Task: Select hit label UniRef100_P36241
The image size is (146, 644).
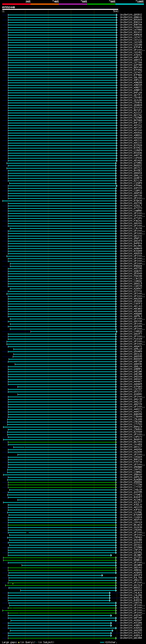Action: click(x=131, y=221)
